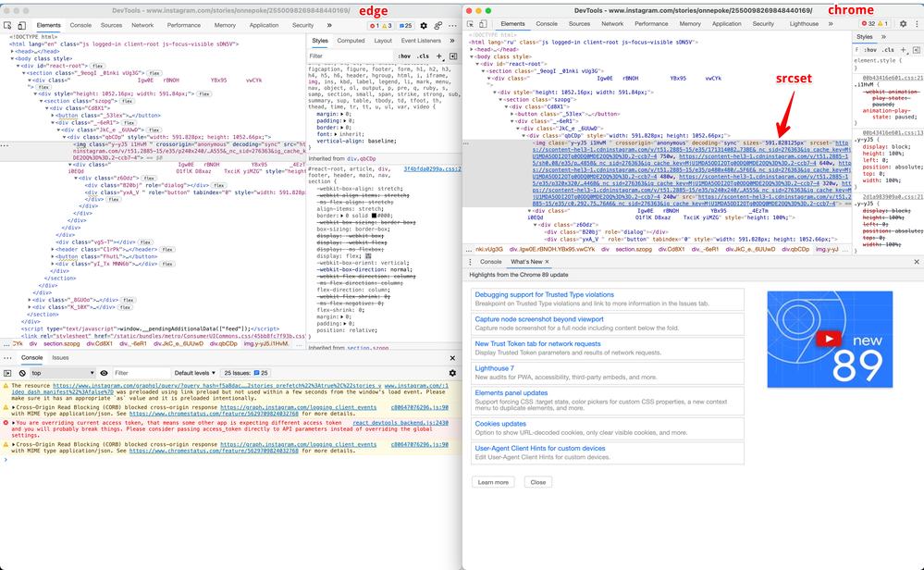Click flex editor icon next to display: flex

(368, 256)
